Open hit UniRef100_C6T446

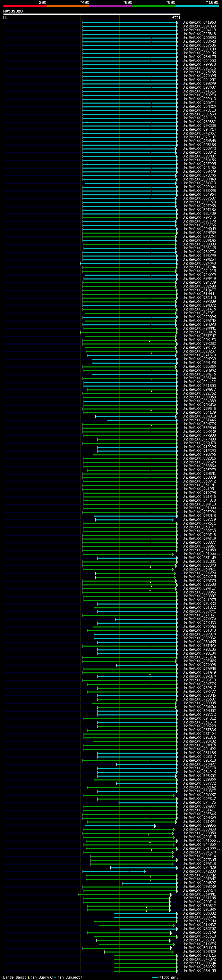199,420
